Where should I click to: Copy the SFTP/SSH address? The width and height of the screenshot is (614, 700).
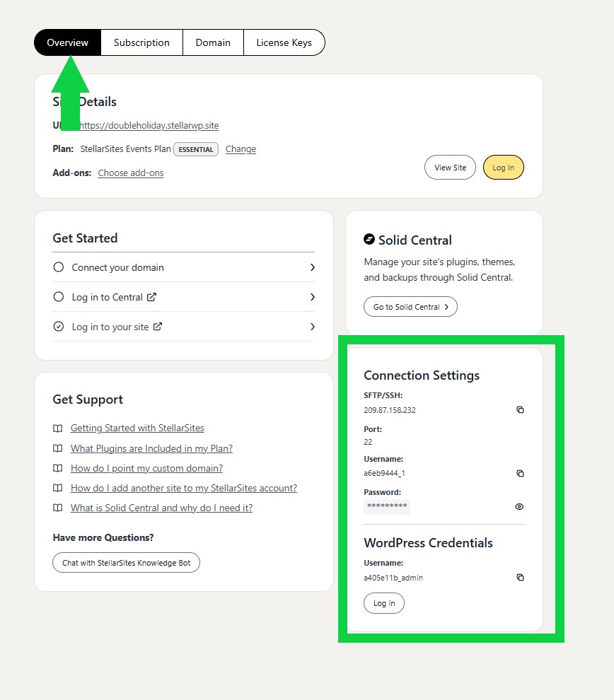click(520, 409)
